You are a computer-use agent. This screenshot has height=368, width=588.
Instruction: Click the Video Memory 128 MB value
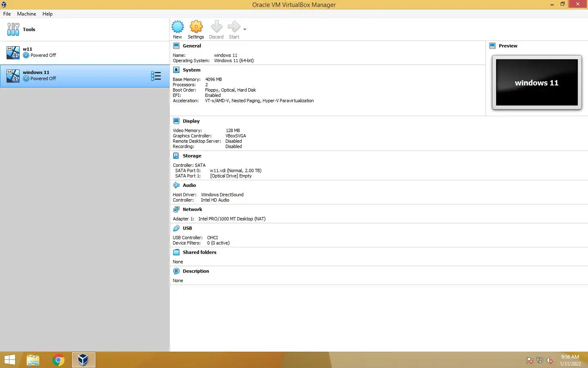pyautogui.click(x=233, y=130)
